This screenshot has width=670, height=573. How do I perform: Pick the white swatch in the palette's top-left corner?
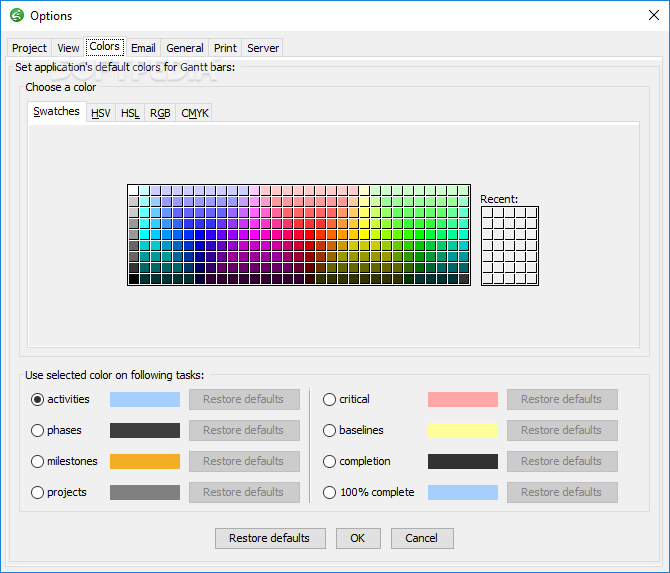(x=133, y=191)
